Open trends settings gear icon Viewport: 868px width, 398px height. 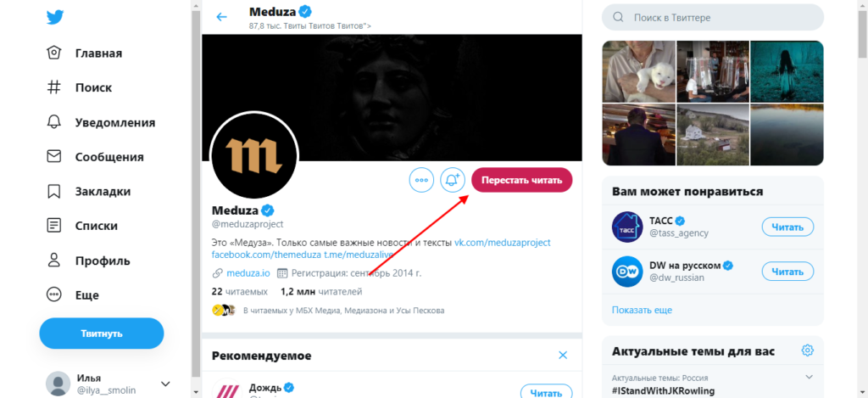pyautogui.click(x=808, y=350)
